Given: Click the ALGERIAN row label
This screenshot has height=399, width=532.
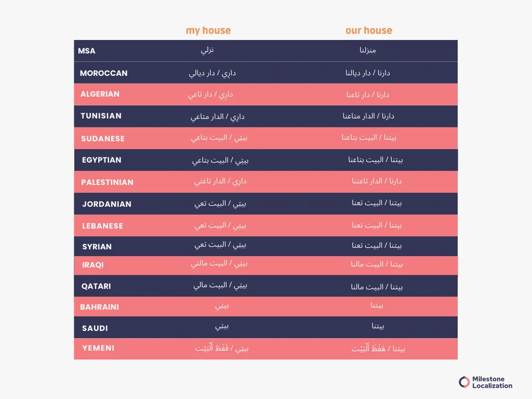Looking at the screenshot, I should click(100, 94).
